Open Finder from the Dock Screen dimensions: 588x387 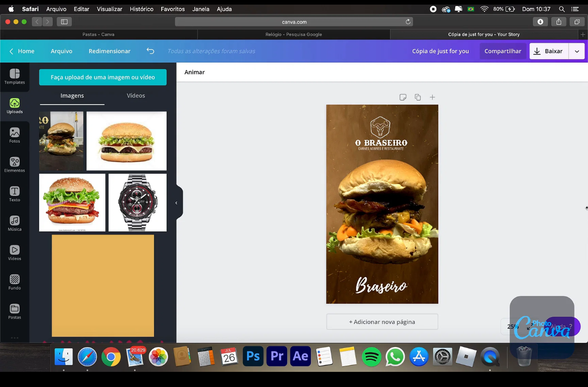point(64,357)
